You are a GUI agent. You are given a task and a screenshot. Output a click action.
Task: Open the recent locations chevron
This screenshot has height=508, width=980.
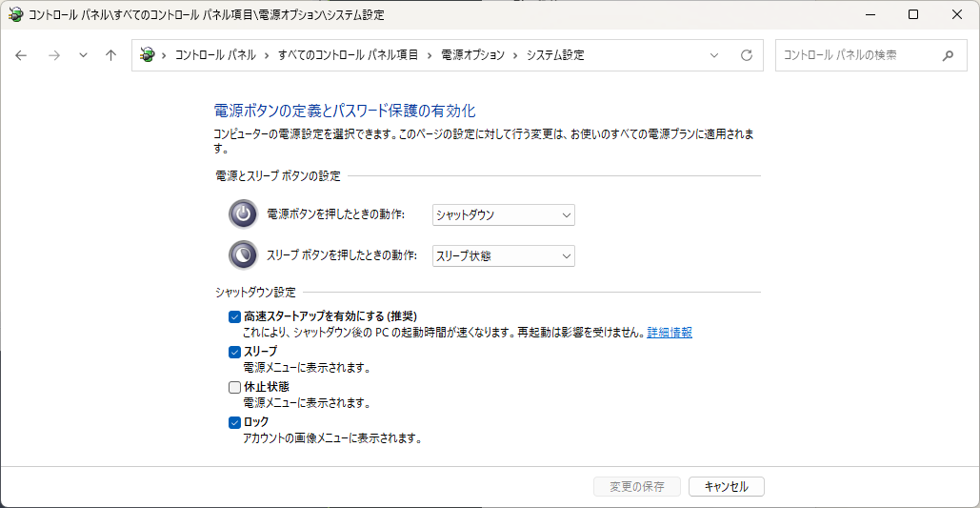(83, 55)
